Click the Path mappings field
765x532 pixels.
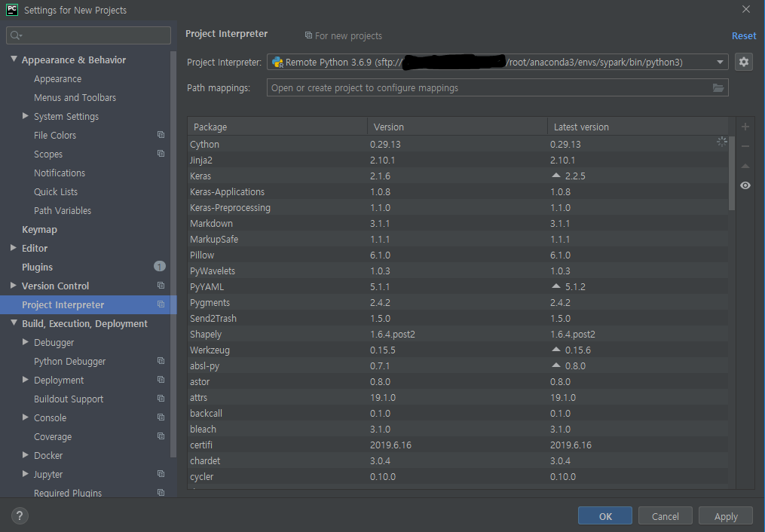point(497,87)
